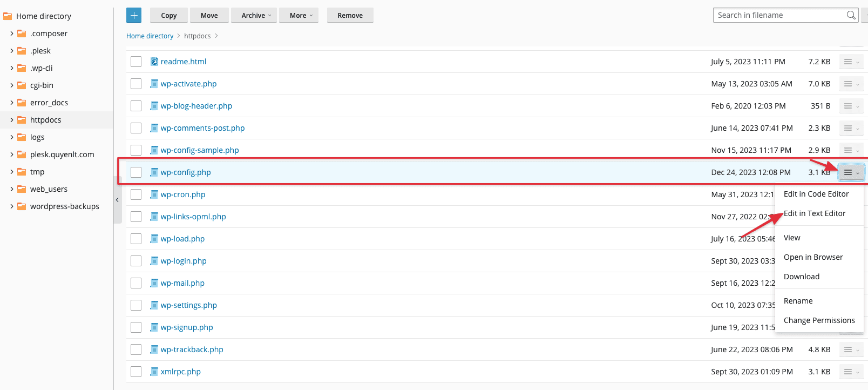Click the httpdocs folder icon in sidebar
This screenshot has height=390, width=868.
click(22, 120)
